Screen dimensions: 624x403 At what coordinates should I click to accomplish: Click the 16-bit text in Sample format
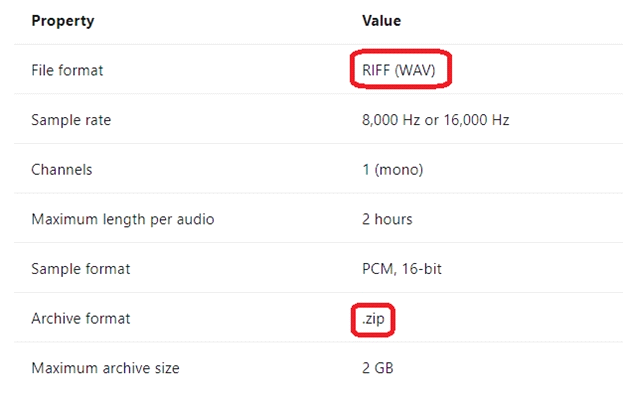(421, 269)
